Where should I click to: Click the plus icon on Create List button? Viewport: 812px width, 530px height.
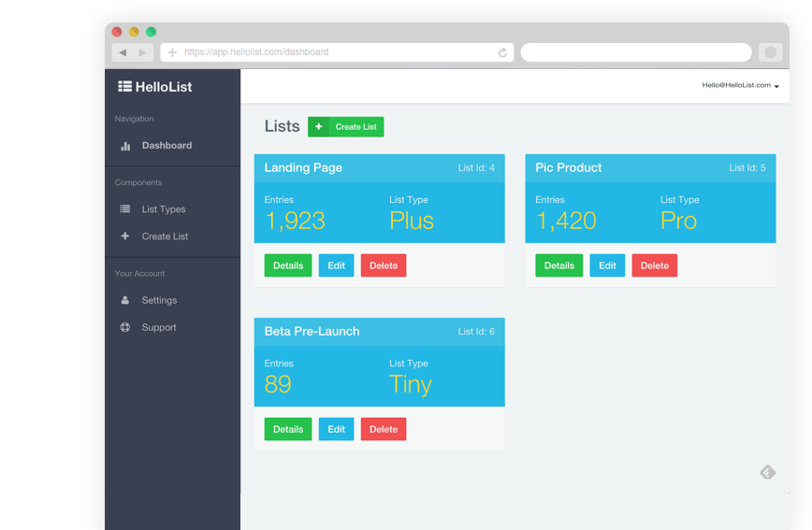click(x=318, y=127)
